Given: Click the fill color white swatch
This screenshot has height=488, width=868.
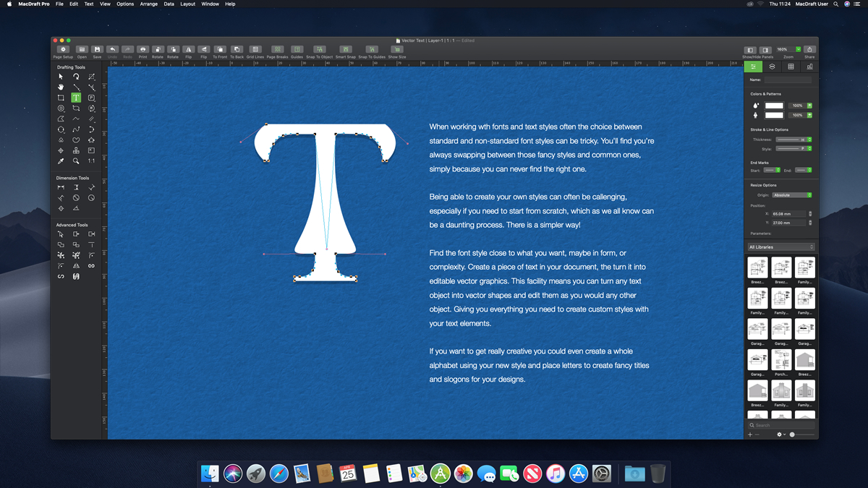Looking at the screenshot, I should 774,106.
